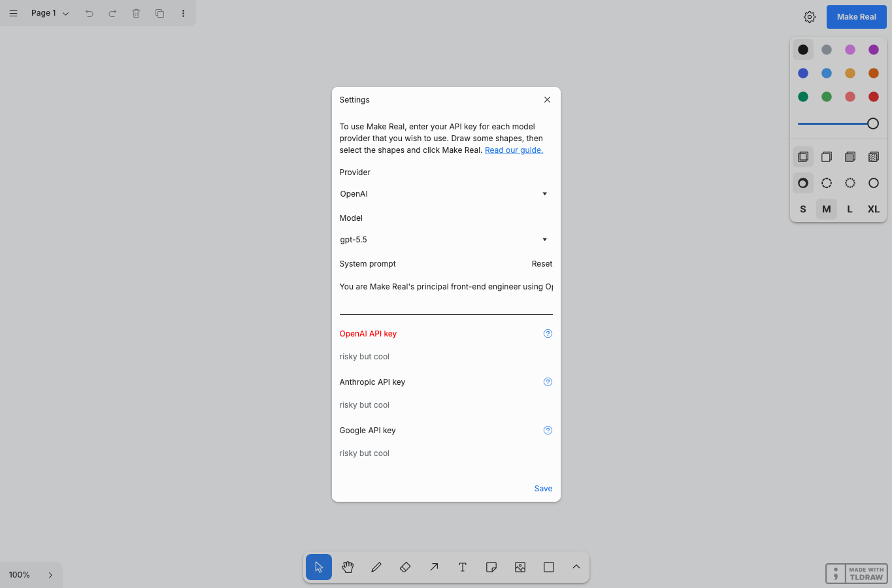Pick the light violet color swatch
The height and width of the screenshot is (588, 892).
click(x=850, y=50)
